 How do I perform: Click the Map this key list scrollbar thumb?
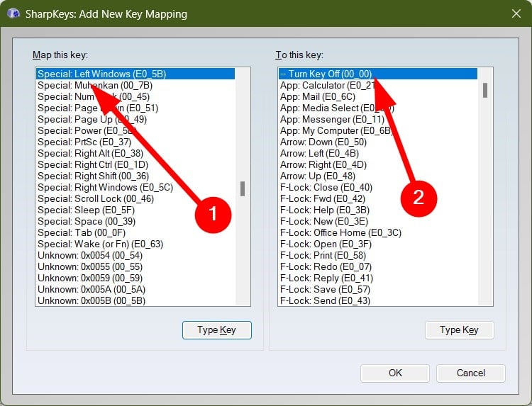[x=243, y=188]
